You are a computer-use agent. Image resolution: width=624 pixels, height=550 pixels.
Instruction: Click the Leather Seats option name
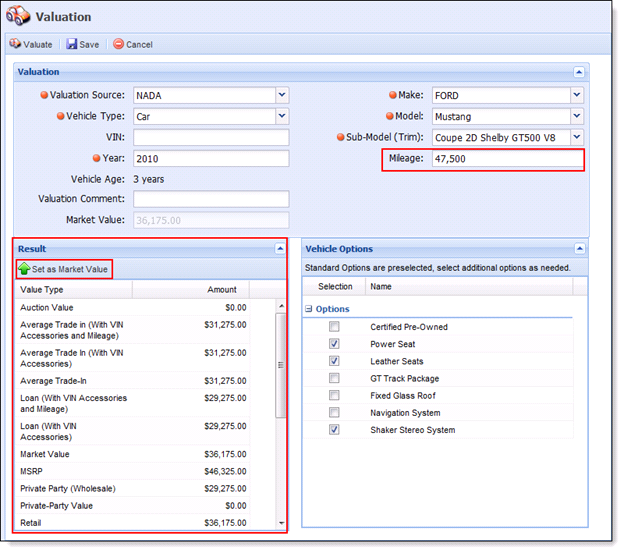coord(397,361)
